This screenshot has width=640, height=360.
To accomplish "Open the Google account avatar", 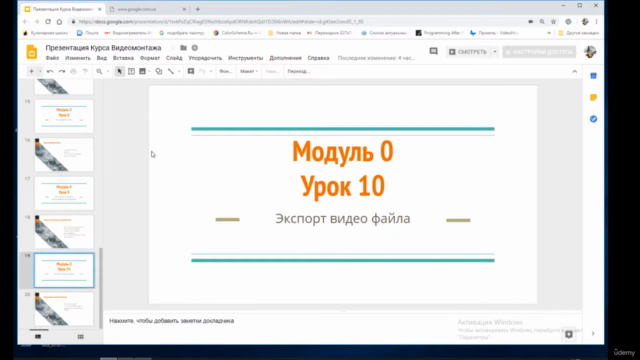I will pos(590,52).
